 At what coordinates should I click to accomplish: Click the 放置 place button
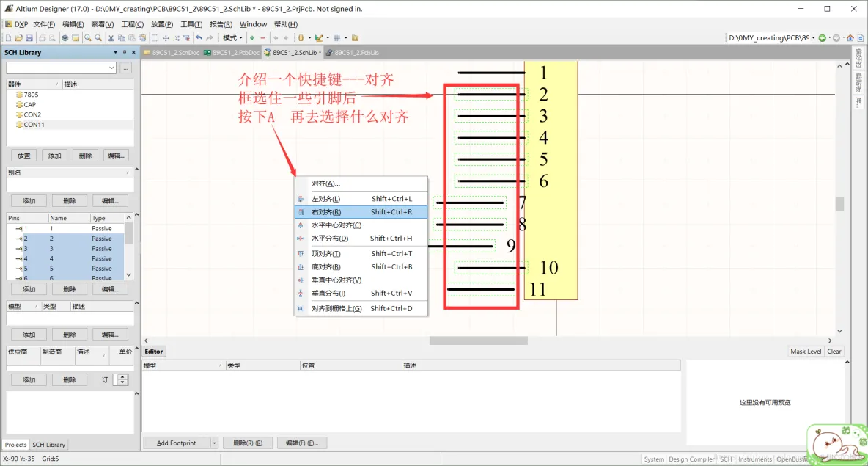pyautogui.click(x=23, y=155)
